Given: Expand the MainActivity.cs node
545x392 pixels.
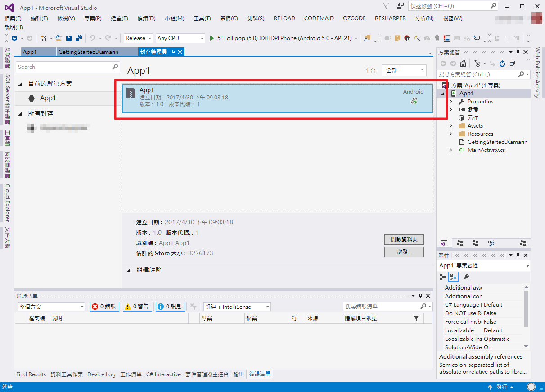Looking at the screenshot, I should (x=451, y=150).
